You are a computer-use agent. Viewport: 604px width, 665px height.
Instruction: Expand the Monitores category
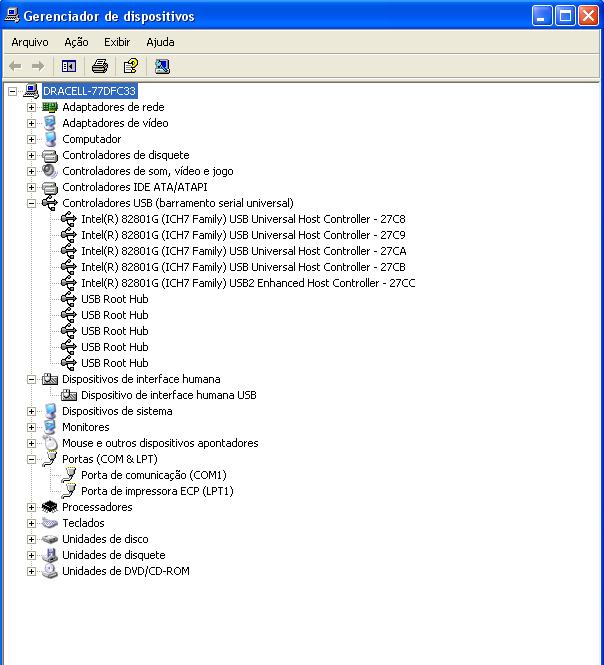pyautogui.click(x=31, y=428)
